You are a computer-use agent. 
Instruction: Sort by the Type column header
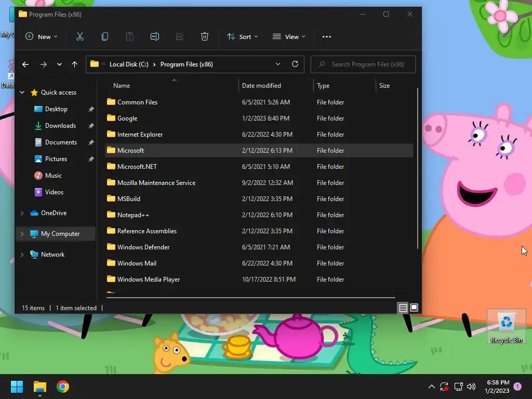(323, 86)
